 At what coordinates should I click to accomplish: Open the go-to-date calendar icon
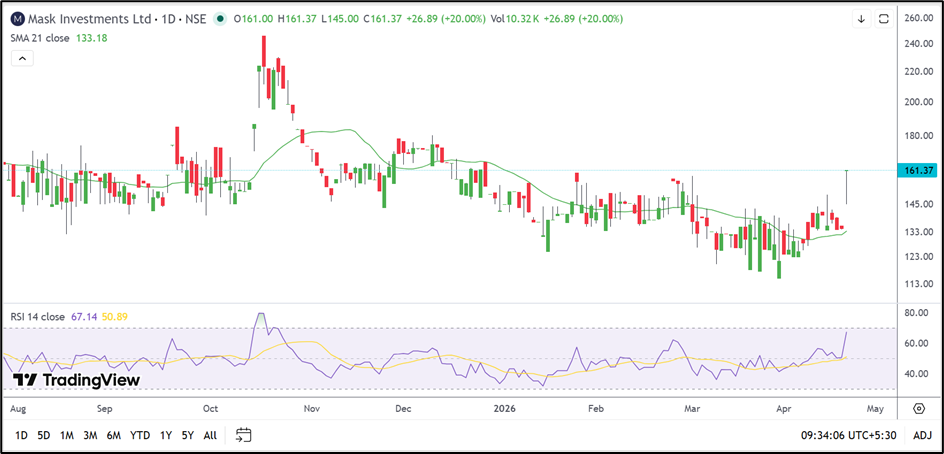[243, 435]
